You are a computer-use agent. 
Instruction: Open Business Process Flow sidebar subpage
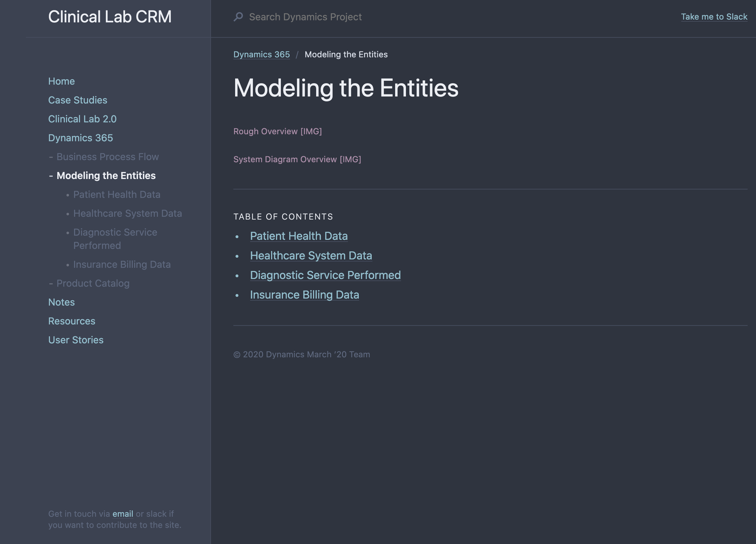[x=108, y=157]
